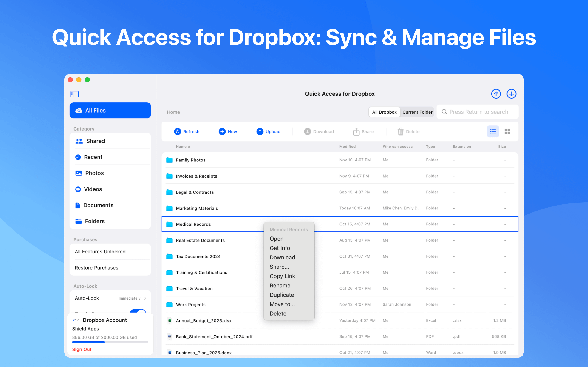Select the Current Folder search scope
The image size is (588, 367).
click(x=417, y=112)
